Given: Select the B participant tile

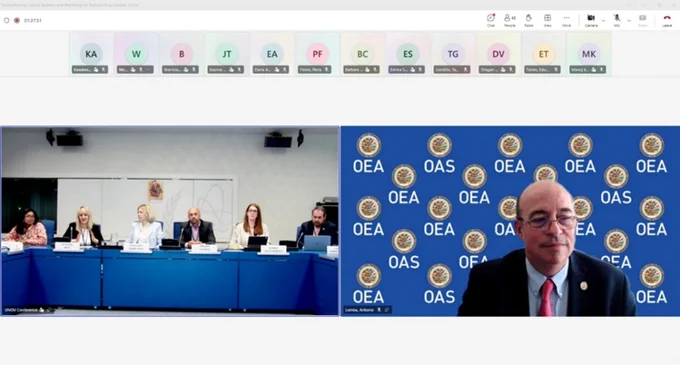Looking at the screenshot, I should (181, 54).
